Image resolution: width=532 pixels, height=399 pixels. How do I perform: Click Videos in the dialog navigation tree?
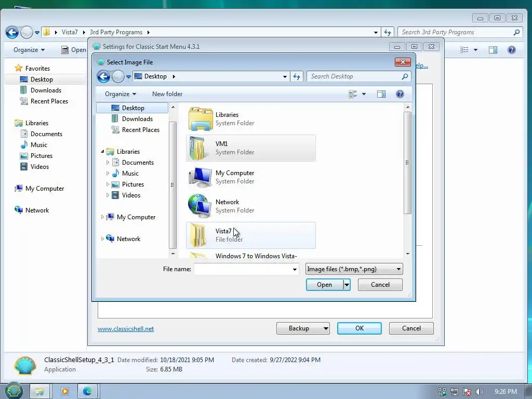(x=131, y=195)
